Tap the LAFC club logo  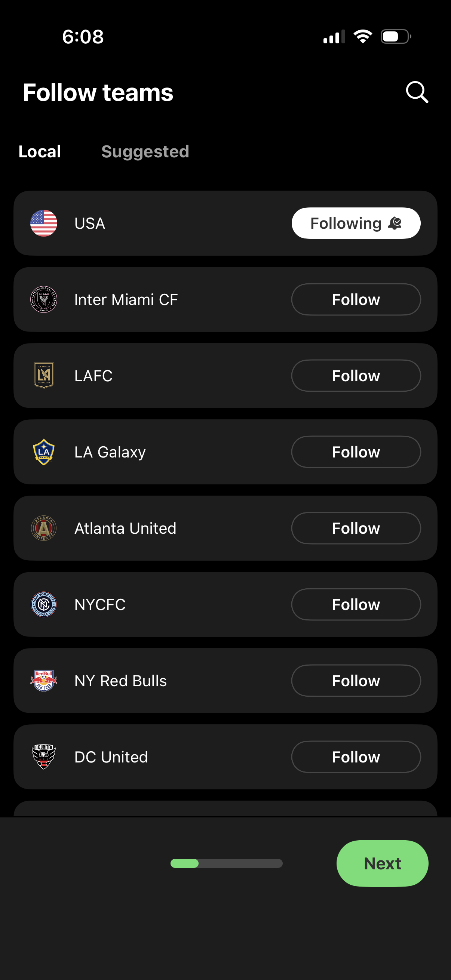tap(44, 376)
